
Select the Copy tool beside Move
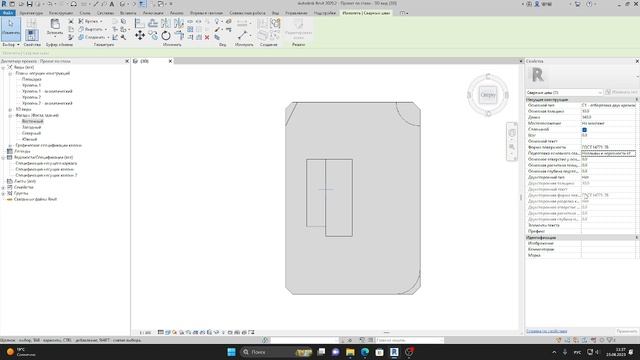(153, 36)
